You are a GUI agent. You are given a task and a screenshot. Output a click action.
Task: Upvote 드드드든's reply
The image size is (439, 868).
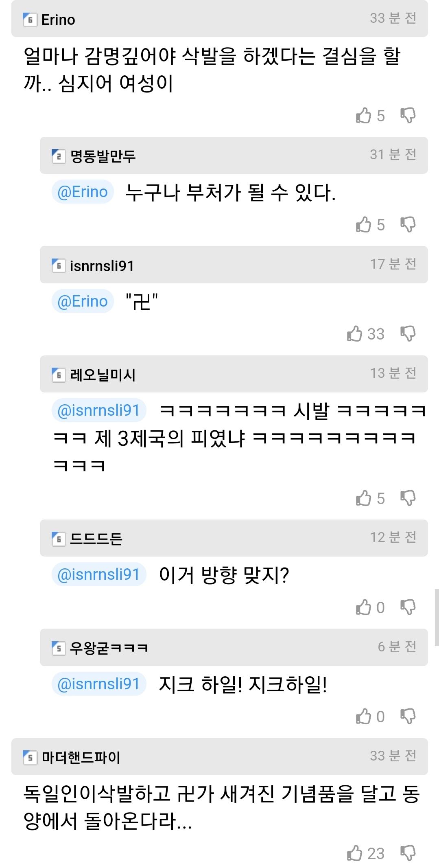[x=363, y=607]
